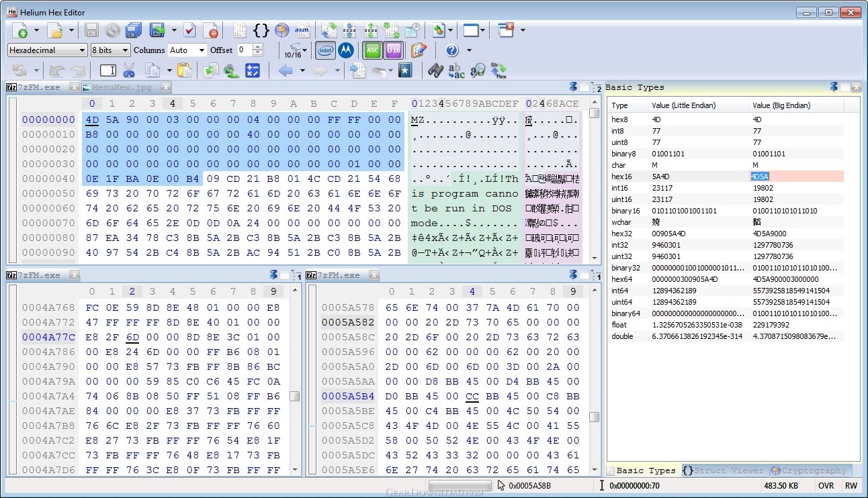This screenshot has height=498, width=868.
Task: Open the 8 bits group size dropdown
Action: 110,50
